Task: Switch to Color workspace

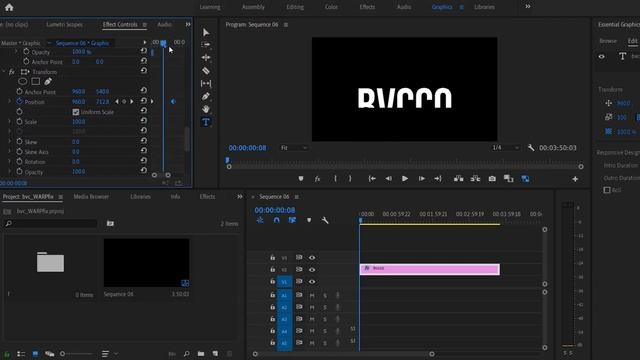Action: (331, 7)
